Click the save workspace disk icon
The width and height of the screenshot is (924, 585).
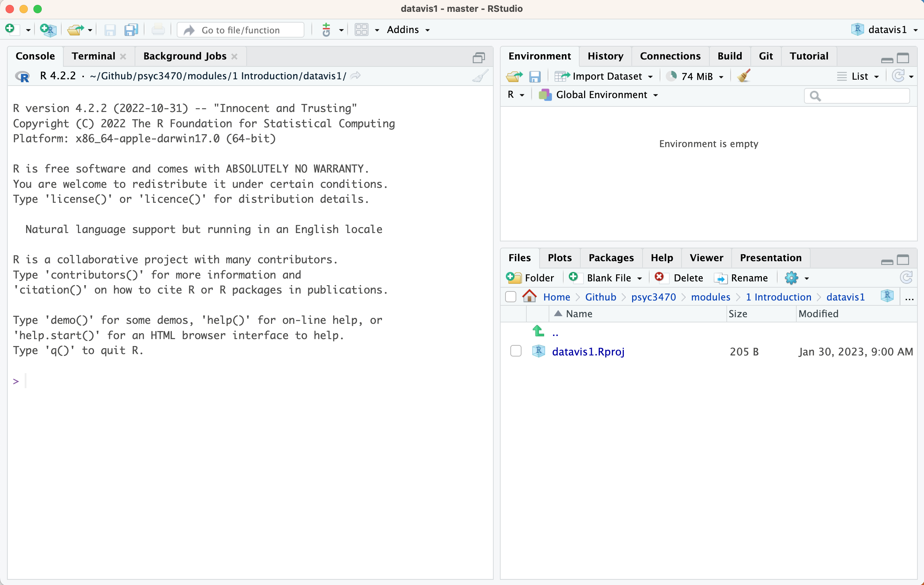[x=534, y=76]
